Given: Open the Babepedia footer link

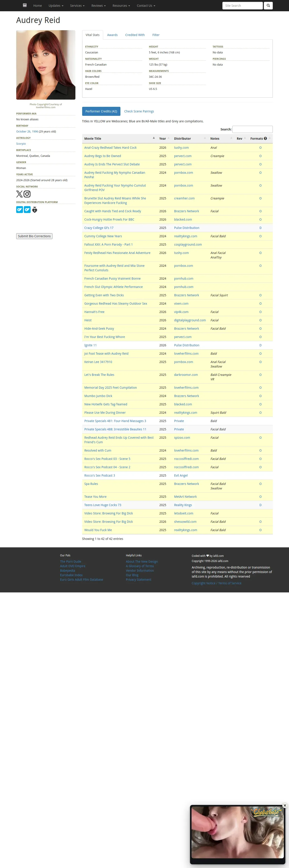Looking at the screenshot, I should [68, 571].
